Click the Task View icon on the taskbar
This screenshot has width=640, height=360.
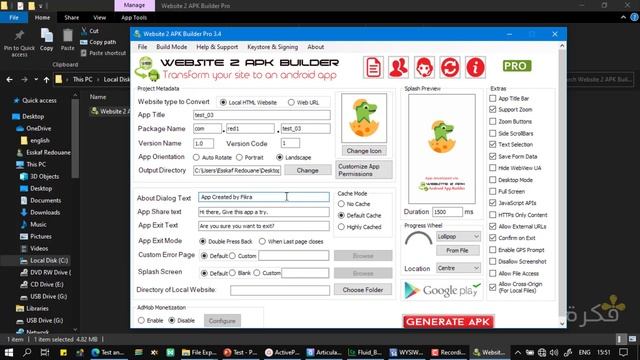click(45, 352)
